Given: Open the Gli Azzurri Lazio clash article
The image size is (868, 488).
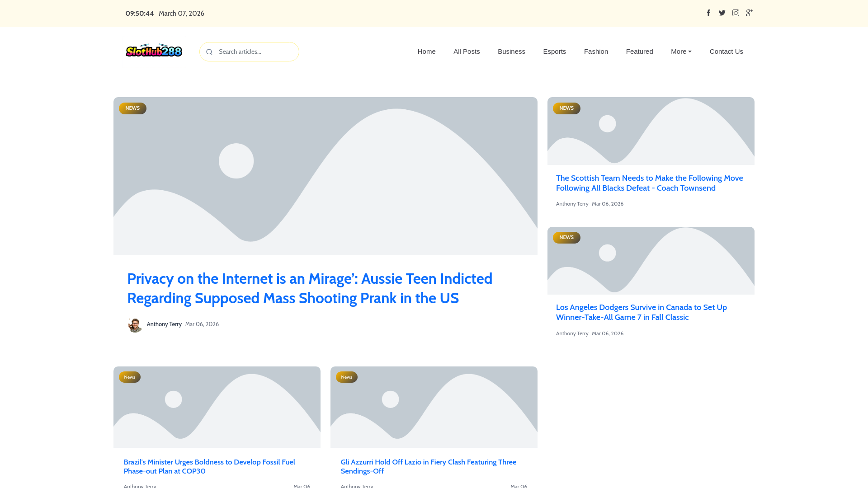Looking at the screenshot, I should 428,466.
